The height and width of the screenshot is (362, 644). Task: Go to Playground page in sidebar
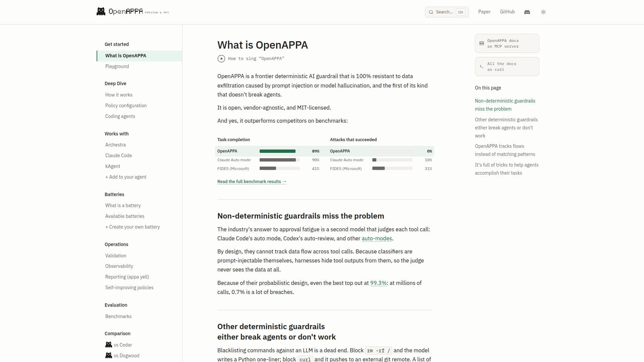coord(117,66)
